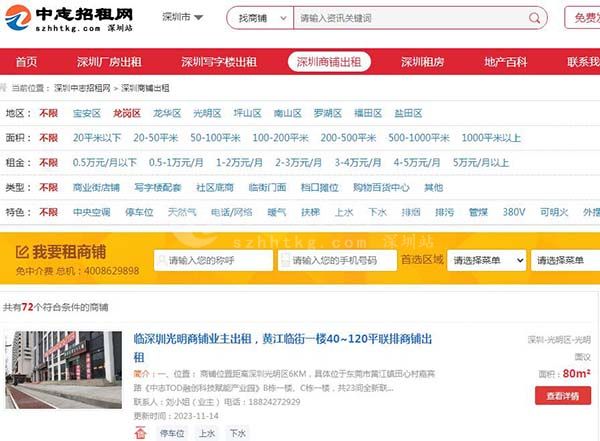Filter type 写字楼配套

point(158,187)
